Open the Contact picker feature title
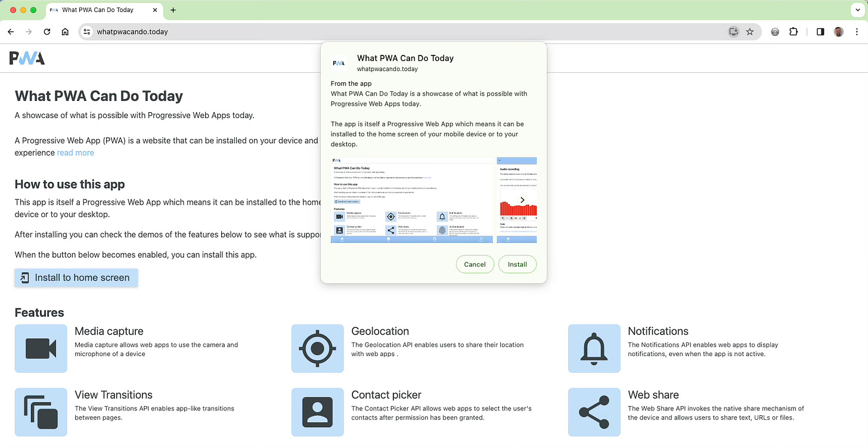This screenshot has width=868, height=448. click(386, 395)
